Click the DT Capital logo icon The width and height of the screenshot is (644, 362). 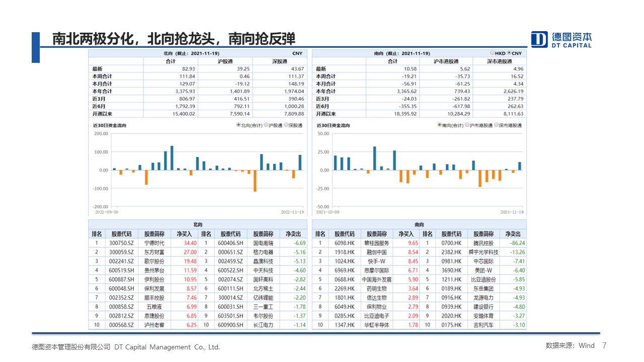539,39
